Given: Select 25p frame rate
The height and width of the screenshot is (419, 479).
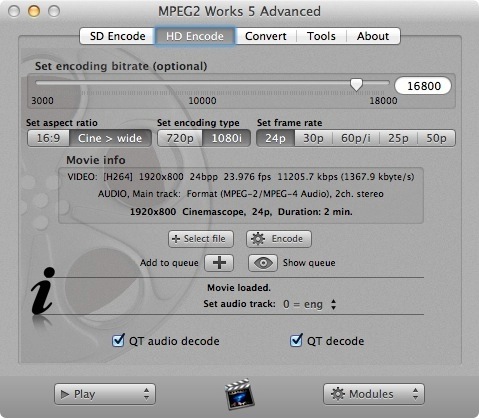Looking at the screenshot, I should pyautogui.click(x=398, y=138).
